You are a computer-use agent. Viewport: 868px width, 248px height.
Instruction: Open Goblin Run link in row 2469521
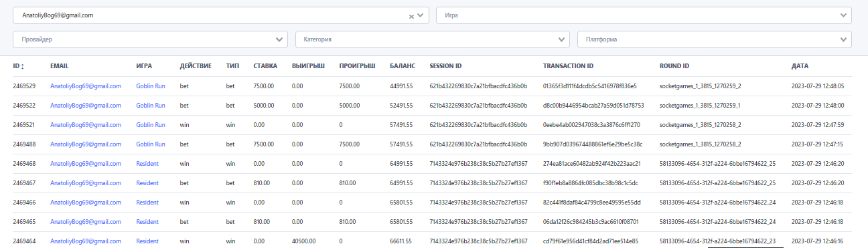151,125
